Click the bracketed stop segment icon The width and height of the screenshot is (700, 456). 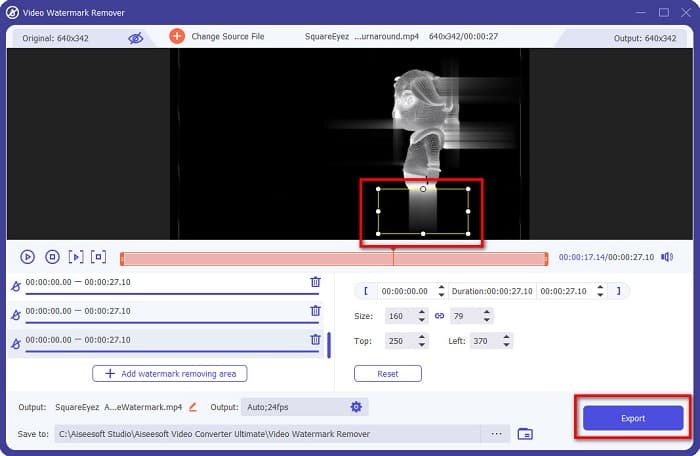click(99, 257)
